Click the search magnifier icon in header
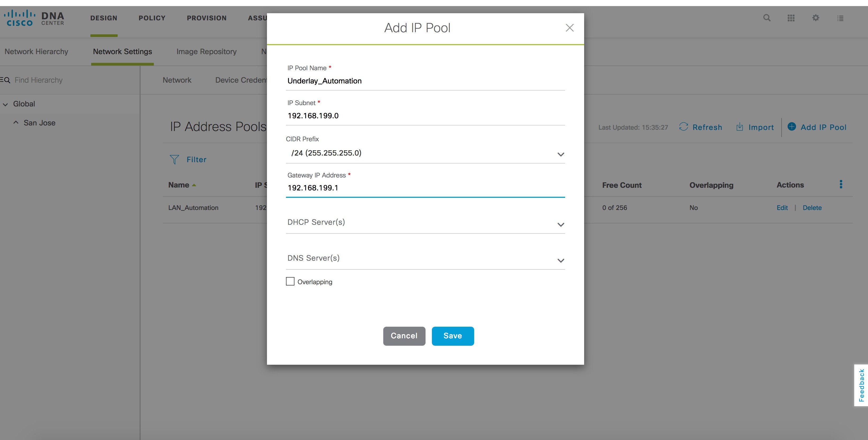This screenshot has height=440, width=868. tap(767, 18)
